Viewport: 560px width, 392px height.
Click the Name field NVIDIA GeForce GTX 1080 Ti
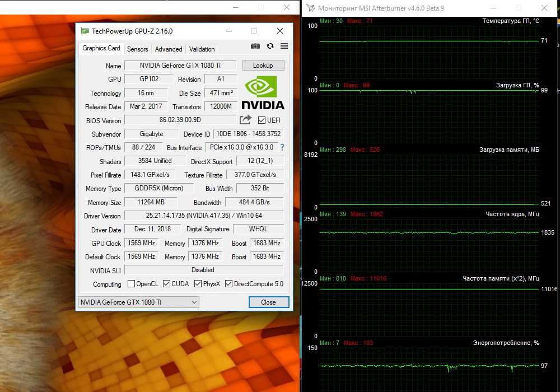coord(180,66)
